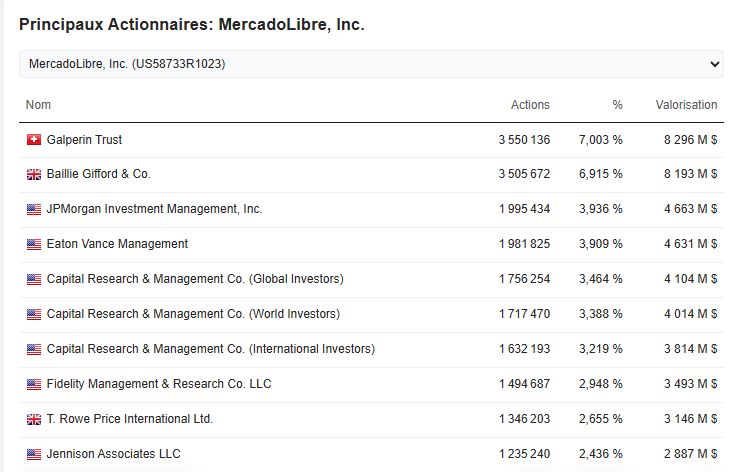Open Capital Research & Management (Global Investors)
738x472 pixels.
click(195, 279)
